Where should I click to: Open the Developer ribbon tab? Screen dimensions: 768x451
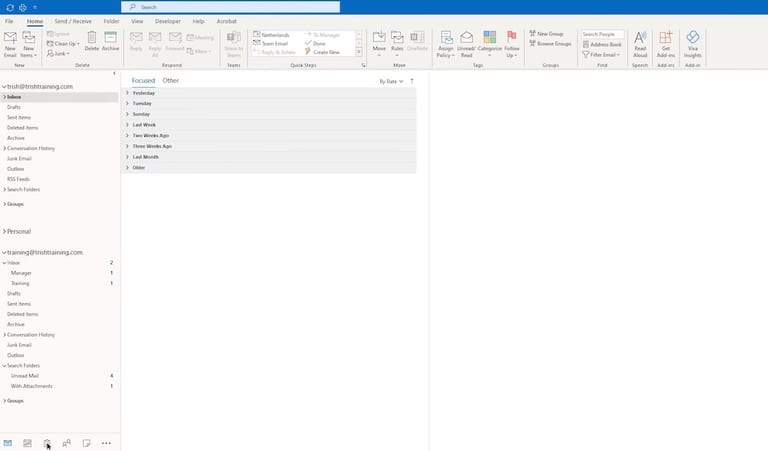[168, 21]
